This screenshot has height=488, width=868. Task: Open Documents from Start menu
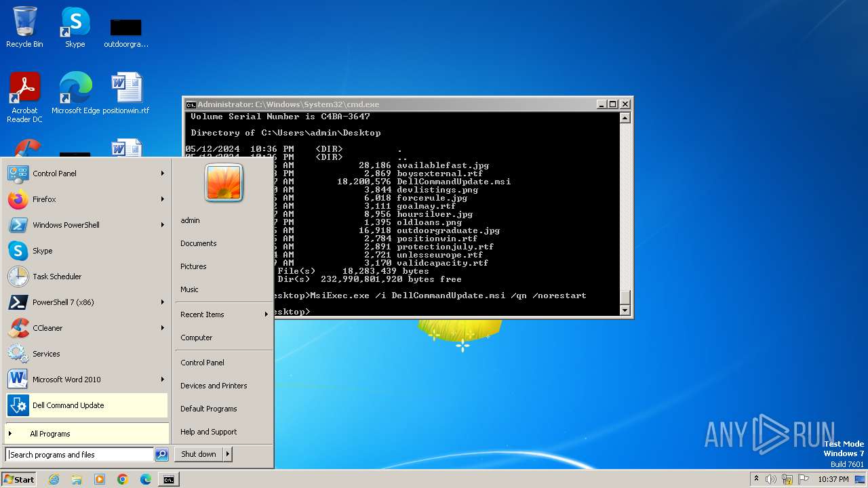pos(199,243)
